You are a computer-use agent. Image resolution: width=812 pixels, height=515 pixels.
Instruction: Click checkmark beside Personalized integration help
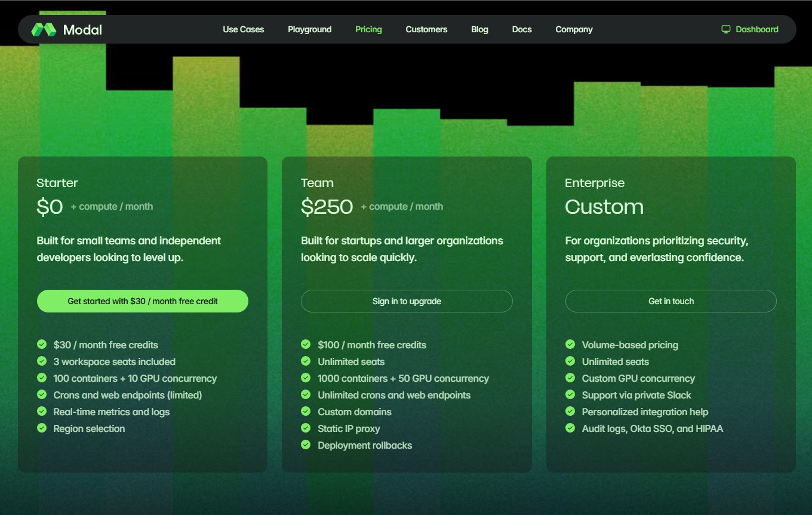(570, 411)
